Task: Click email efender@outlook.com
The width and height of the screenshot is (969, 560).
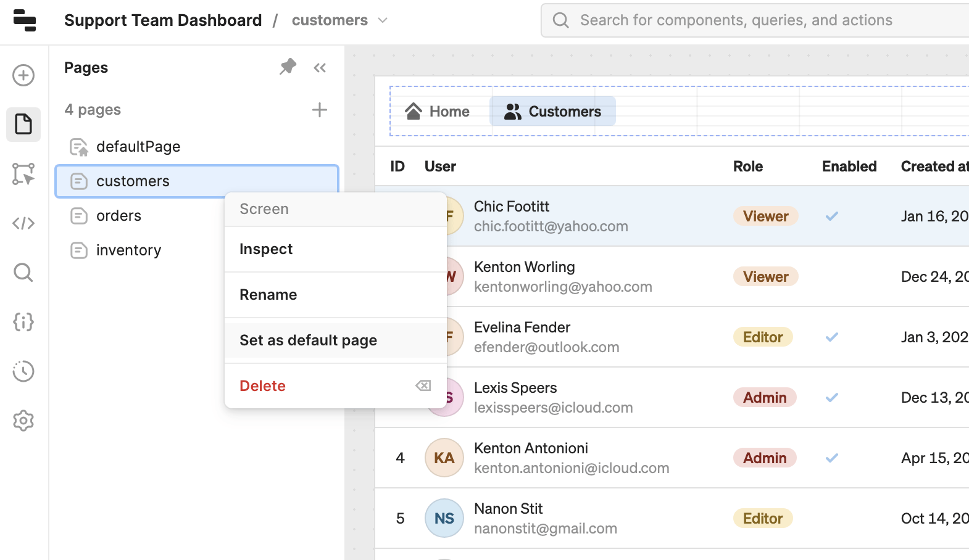Action: (547, 347)
